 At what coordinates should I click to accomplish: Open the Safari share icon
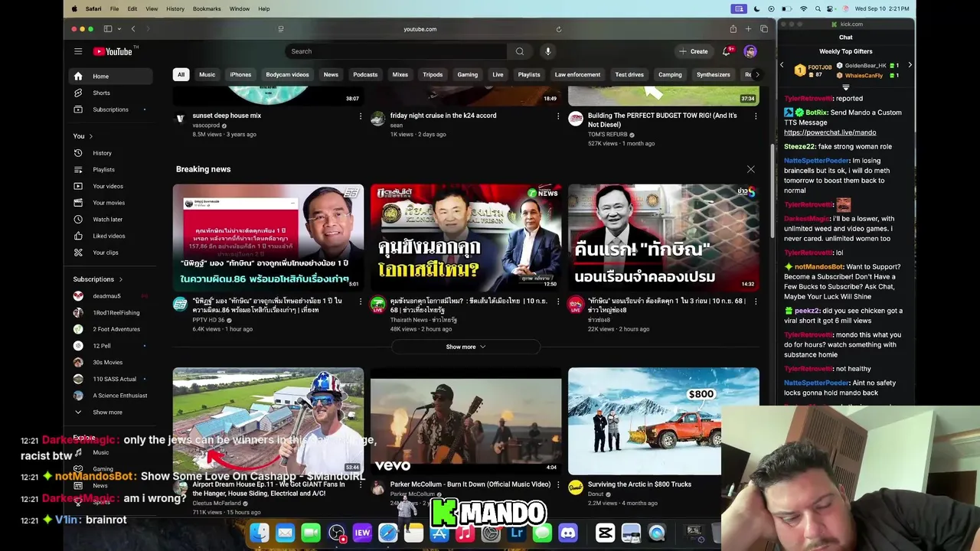(x=733, y=29)
